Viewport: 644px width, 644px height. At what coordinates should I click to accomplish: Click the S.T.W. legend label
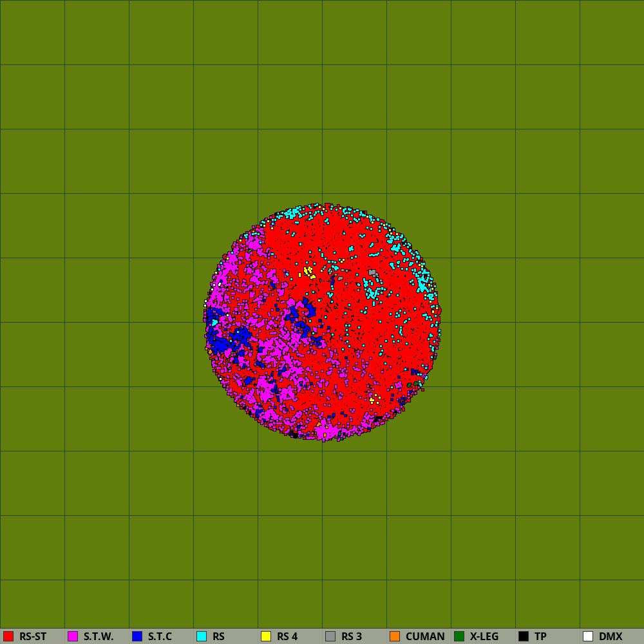tap(99, 637)
